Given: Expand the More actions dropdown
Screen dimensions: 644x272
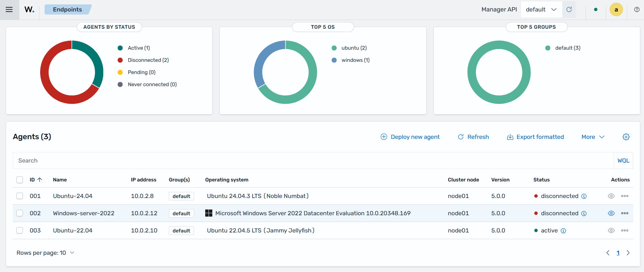Looking at the screenshot, I should 593,137.
